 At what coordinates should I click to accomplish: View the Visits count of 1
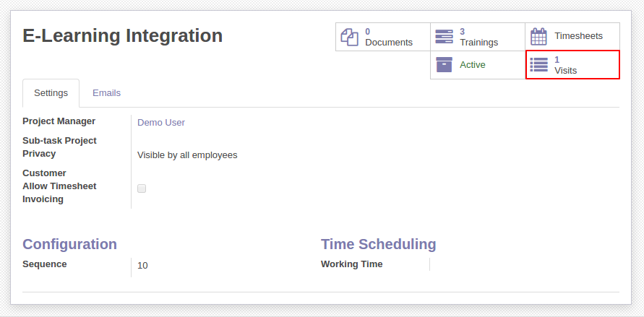[557, 60]
